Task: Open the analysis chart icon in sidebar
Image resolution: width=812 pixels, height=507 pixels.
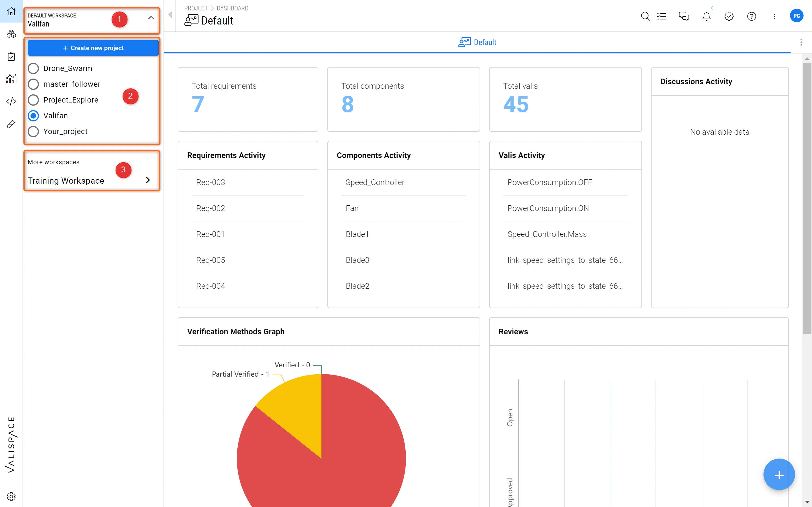Action: (11, 79)
